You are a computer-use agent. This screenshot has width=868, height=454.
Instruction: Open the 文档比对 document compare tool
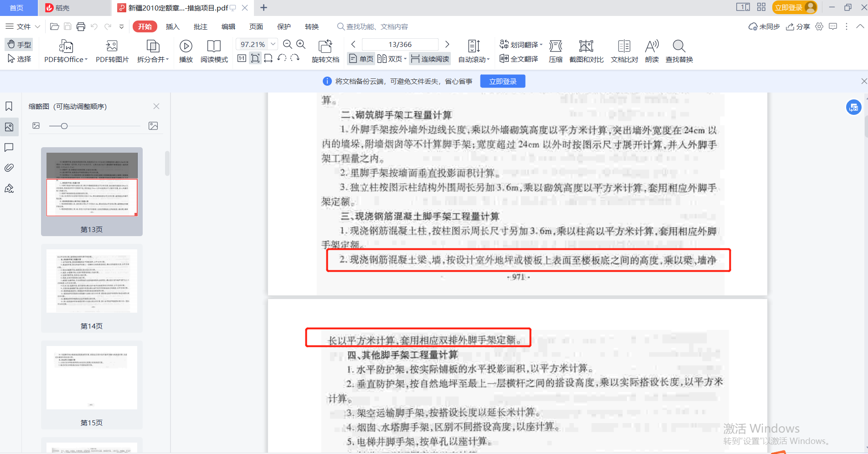tap(624, 51)
